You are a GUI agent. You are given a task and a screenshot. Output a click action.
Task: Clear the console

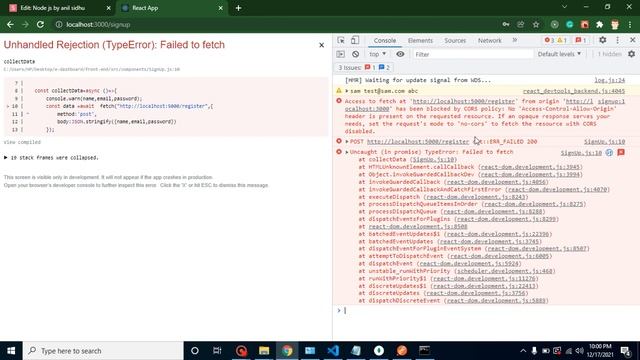pyautogui.click(x=356, y=54)
